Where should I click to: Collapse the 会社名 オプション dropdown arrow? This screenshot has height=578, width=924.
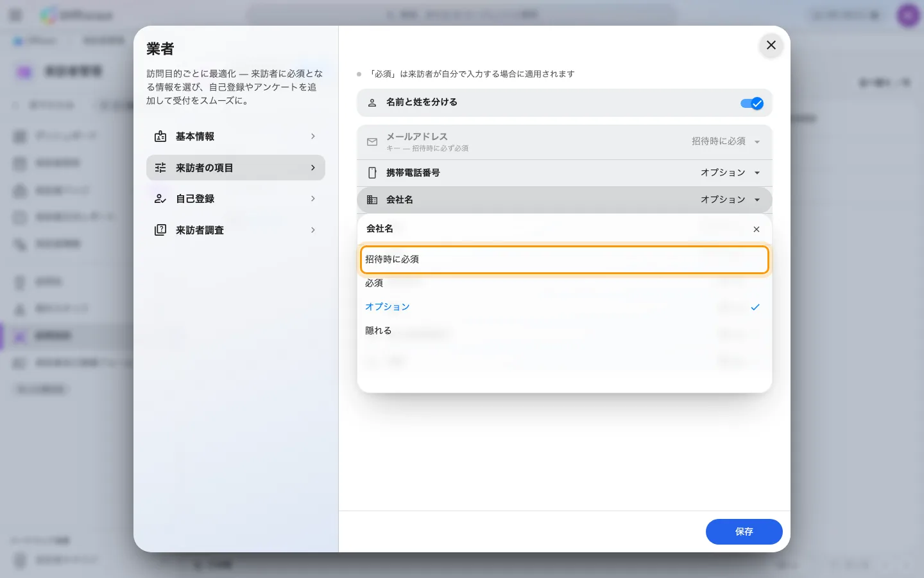click(757, 200)
